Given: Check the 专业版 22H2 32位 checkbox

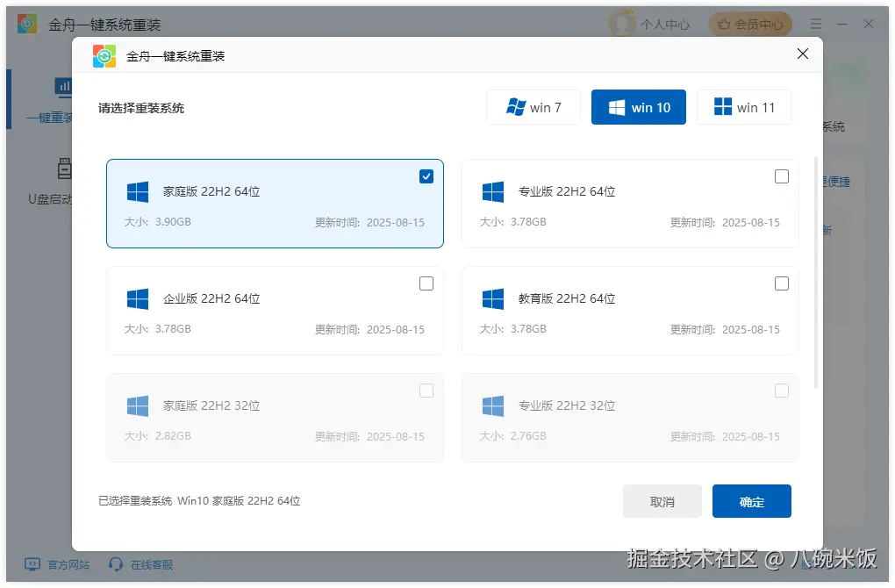Looking at the screenshot, I should (x=782, y=391).
